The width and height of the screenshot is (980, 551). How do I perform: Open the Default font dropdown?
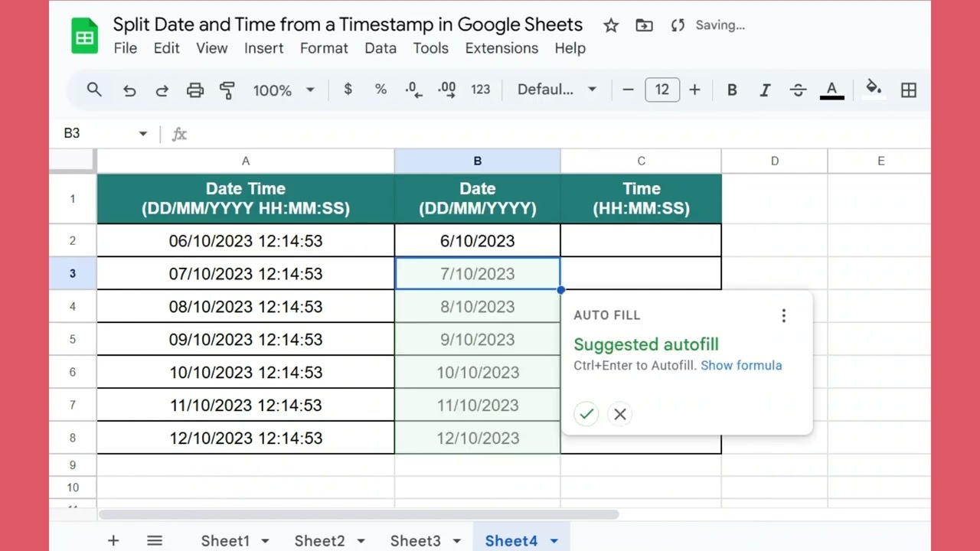coord(557,90)
